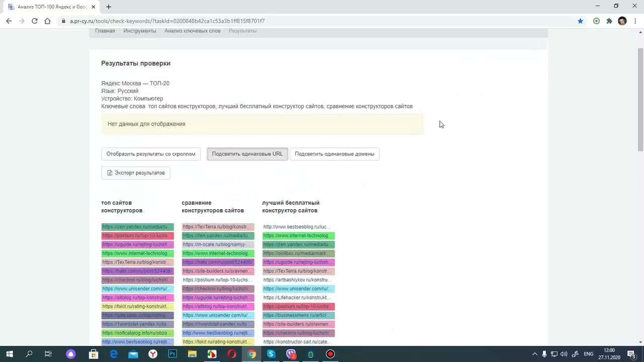
Task: Open the Windows Start menu
Action: pos(9,354)
